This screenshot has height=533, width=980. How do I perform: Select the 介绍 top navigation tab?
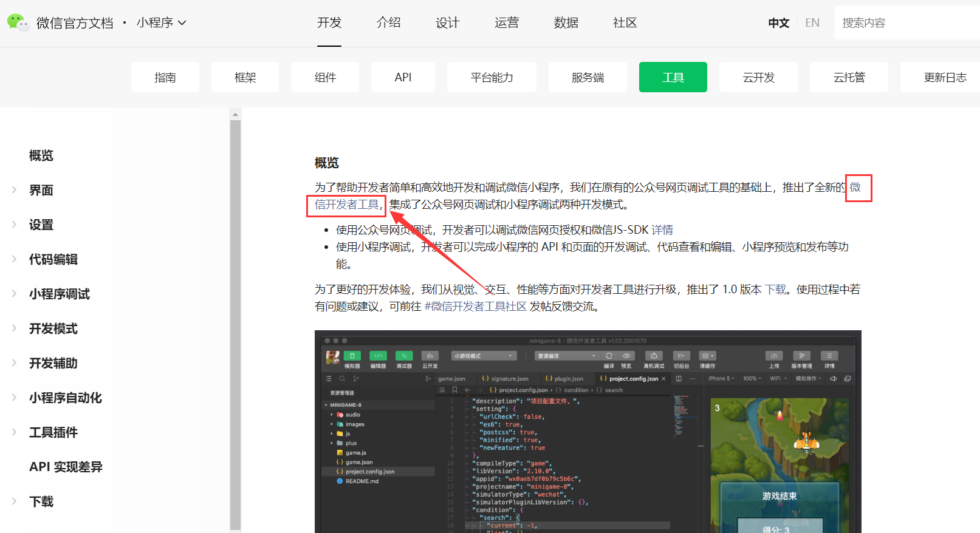click(389, 23)
